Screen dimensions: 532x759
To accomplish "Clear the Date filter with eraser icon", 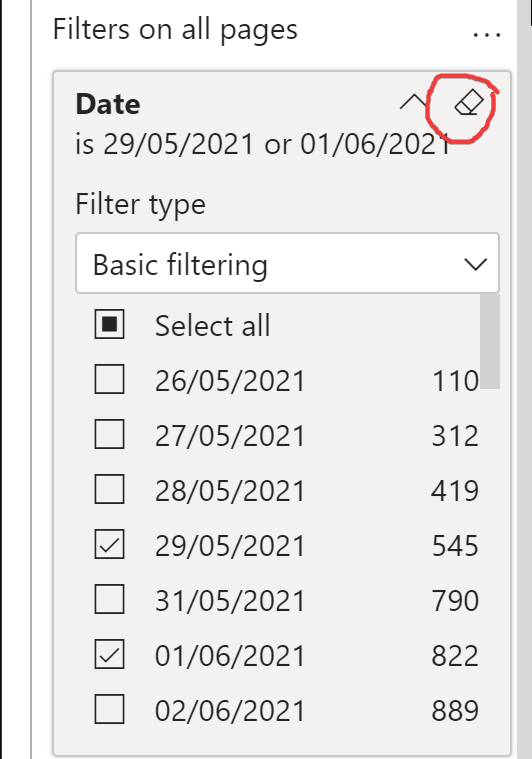I will [x=469, y=103].
